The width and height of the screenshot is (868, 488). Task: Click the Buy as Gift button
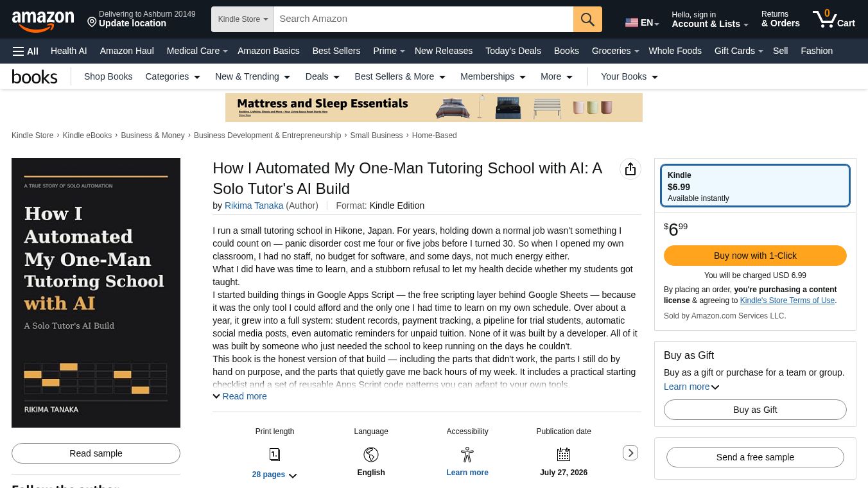click(x=755, y=410)
